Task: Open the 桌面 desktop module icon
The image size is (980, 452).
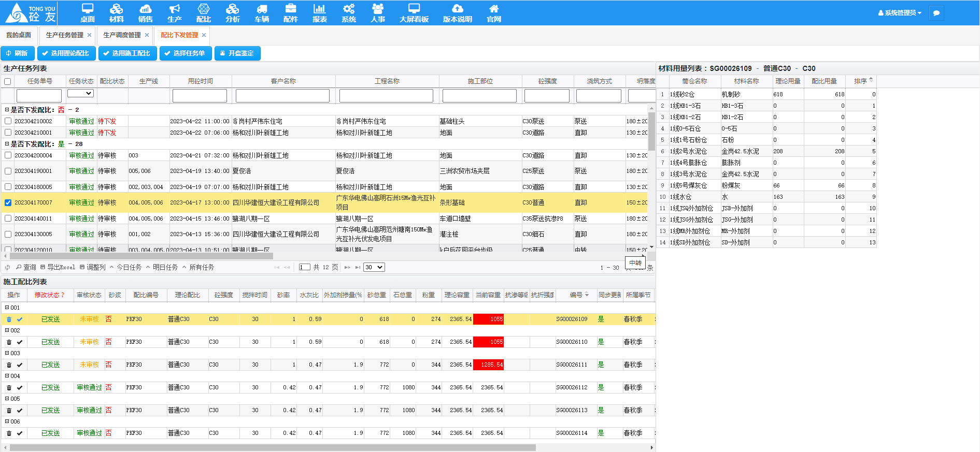Action: (x=88, y=13)
